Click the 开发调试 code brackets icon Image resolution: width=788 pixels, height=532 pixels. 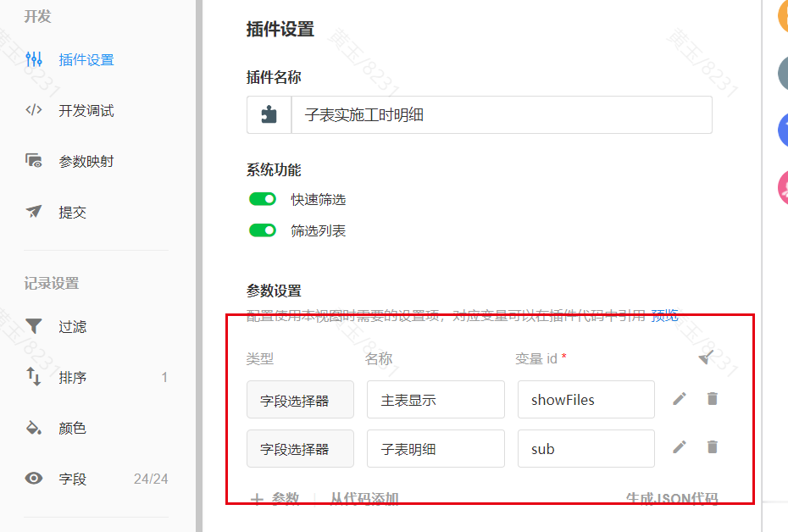pyautogui.click(x=34, y=109)
